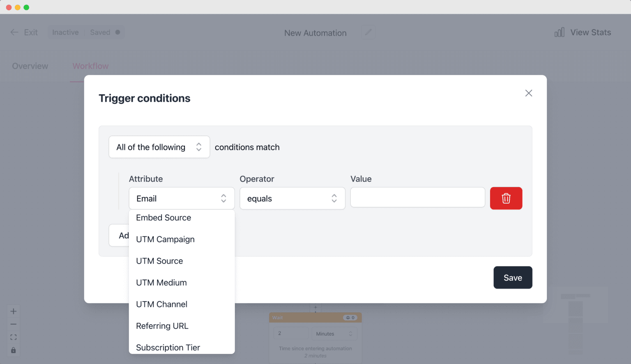
Task: Switch to the Overview tab
Action: [x=30, y=66]
